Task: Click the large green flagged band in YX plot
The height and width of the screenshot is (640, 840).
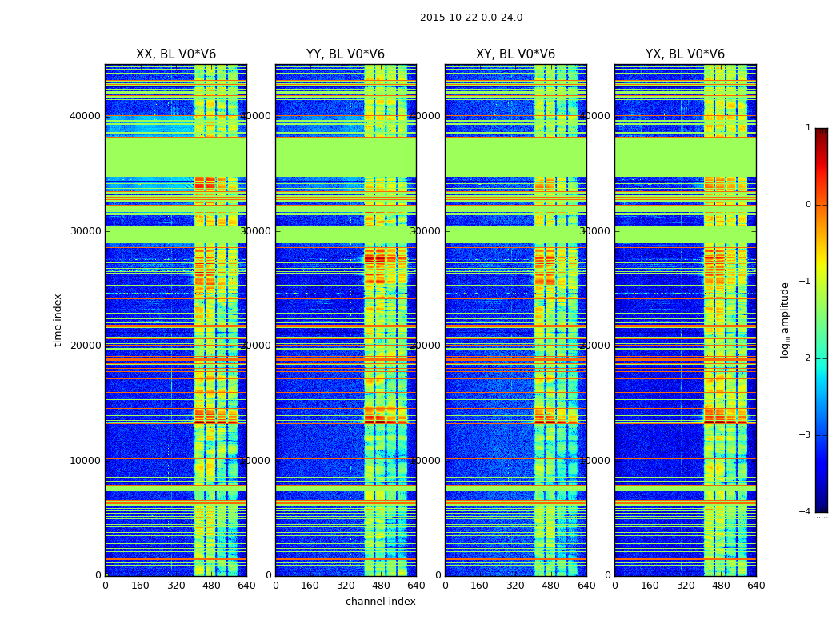Action: (x=685, y=157)
